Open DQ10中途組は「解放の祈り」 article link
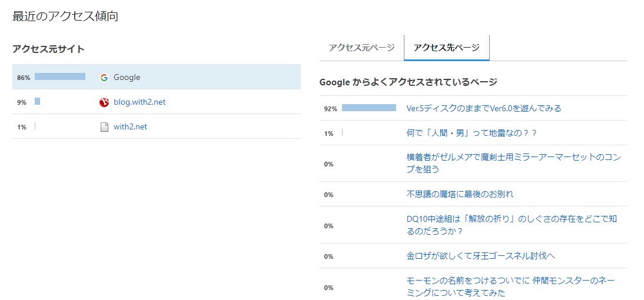Image resolution: width=644 pixels, height=300 pixels. coord(512,225)
